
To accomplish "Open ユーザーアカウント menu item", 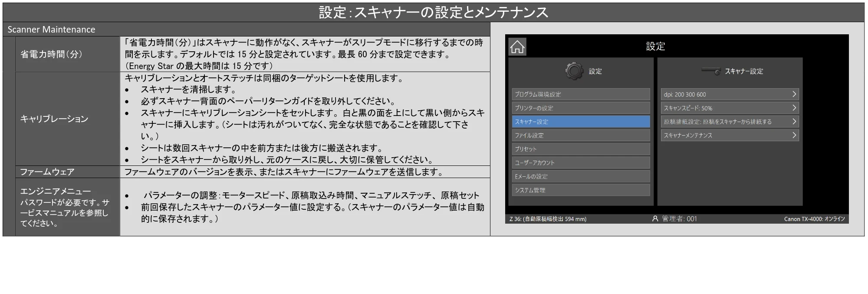I will click(581, 162).
